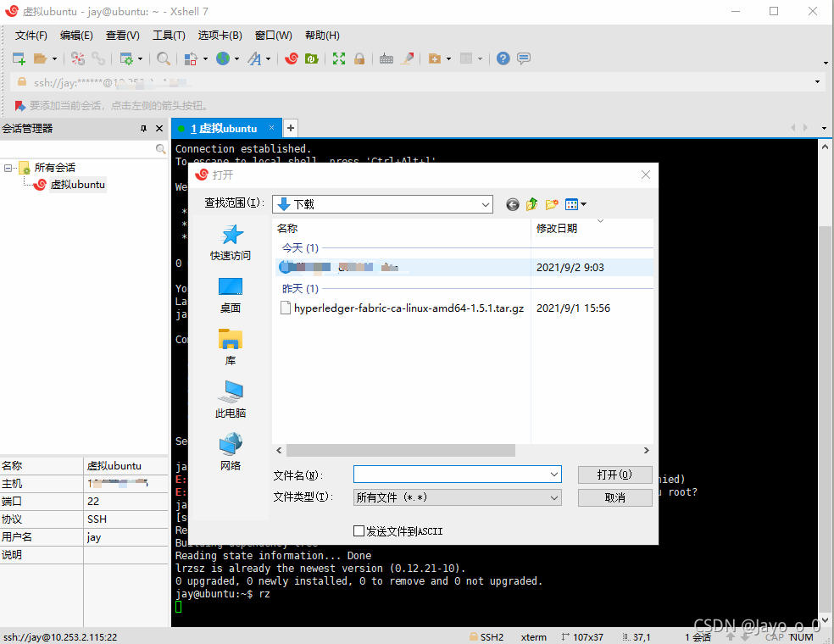Close the Session Manager panel
834x644 pixels.
pos(159,129)
